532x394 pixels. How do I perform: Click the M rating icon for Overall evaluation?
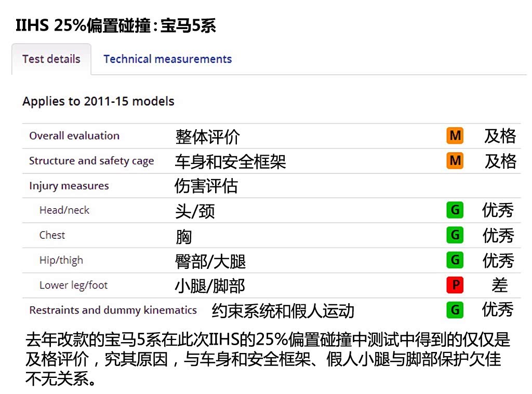coord(455,135)
